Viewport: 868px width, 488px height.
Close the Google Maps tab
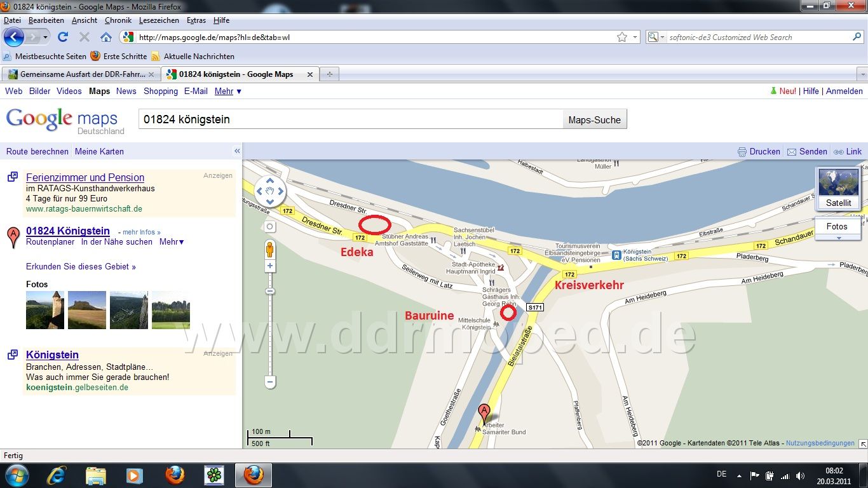pos(310,74)
